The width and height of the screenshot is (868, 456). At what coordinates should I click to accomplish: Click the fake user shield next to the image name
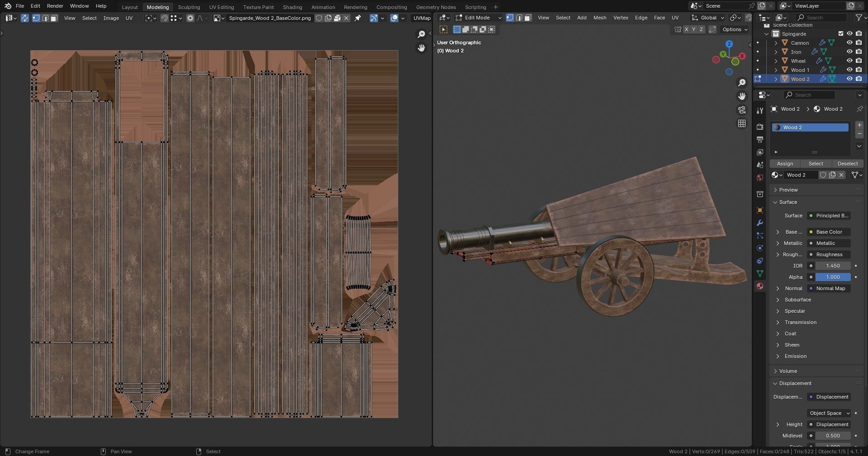click(x=319, y=18)
